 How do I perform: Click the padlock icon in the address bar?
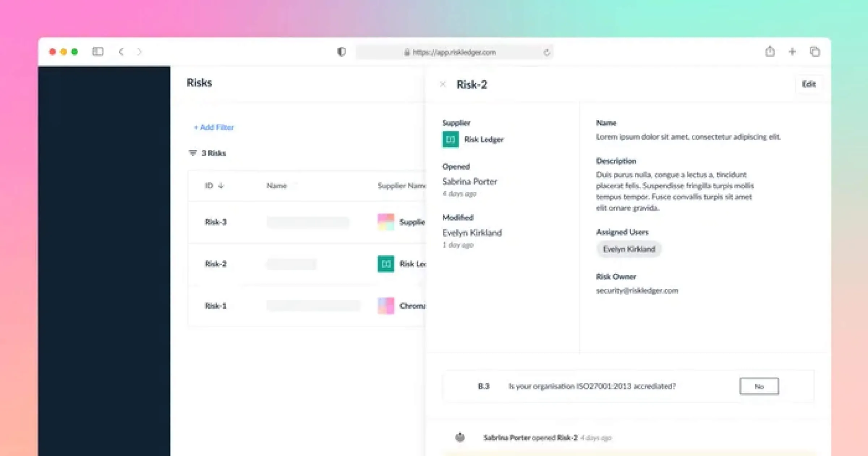coord(407,52)
